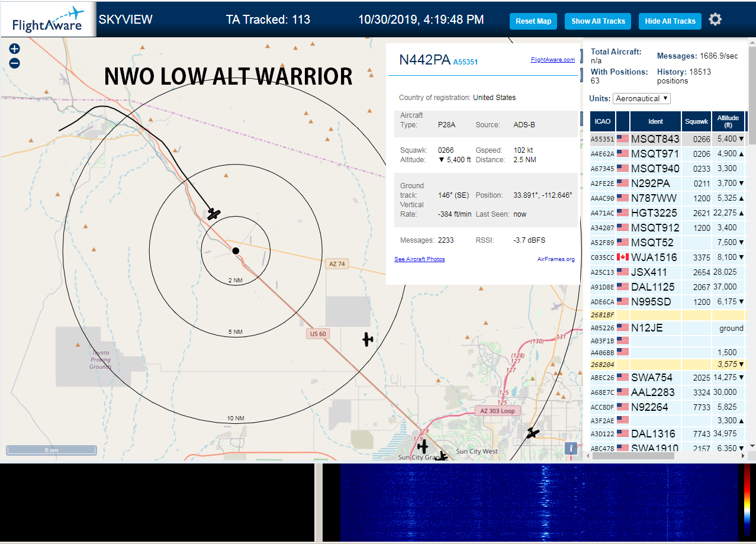Select the A3F2AE row
The image size is (756, 544).
coord(668,421)
